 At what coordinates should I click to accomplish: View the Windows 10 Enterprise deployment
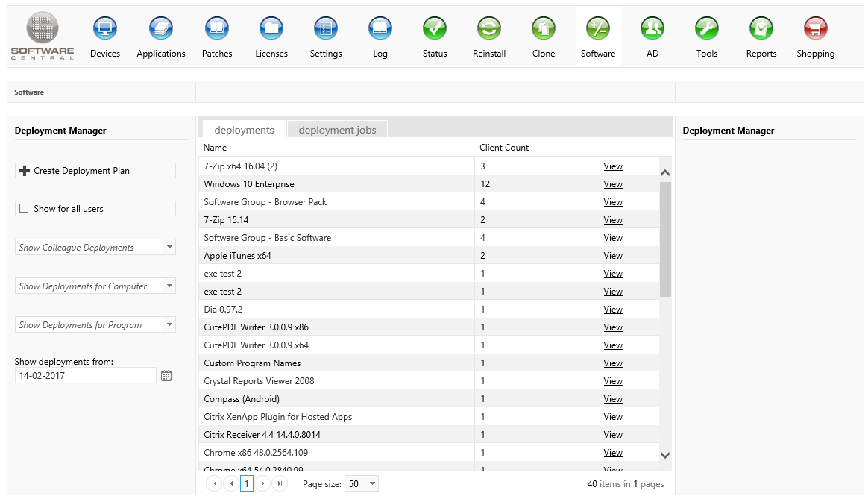pyautogui.click(x=613, y=184)
